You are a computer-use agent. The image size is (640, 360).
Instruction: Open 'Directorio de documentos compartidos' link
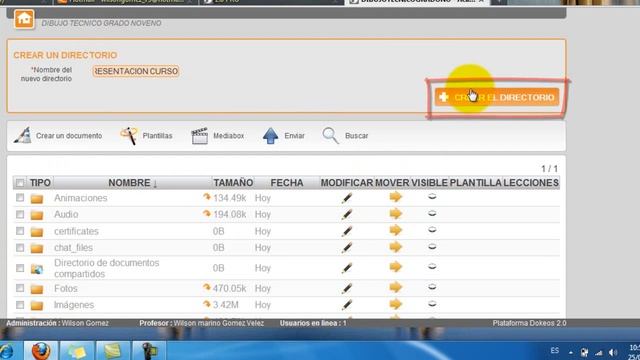click(x=107, y=268)
